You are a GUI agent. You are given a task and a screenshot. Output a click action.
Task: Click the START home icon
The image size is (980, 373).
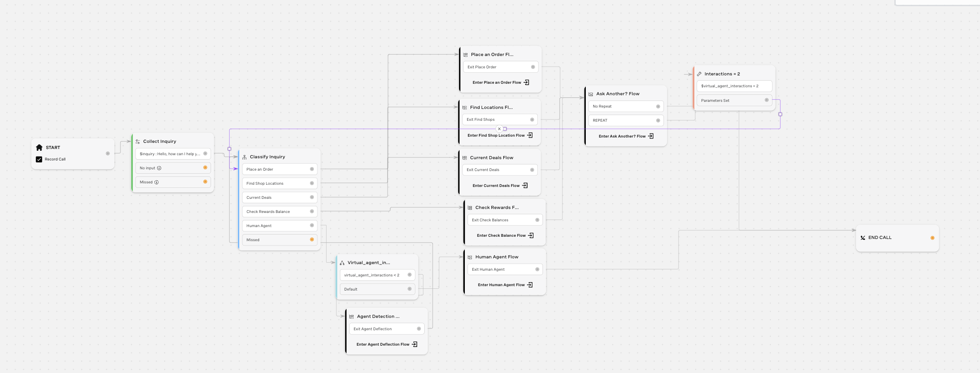[39, 148]
